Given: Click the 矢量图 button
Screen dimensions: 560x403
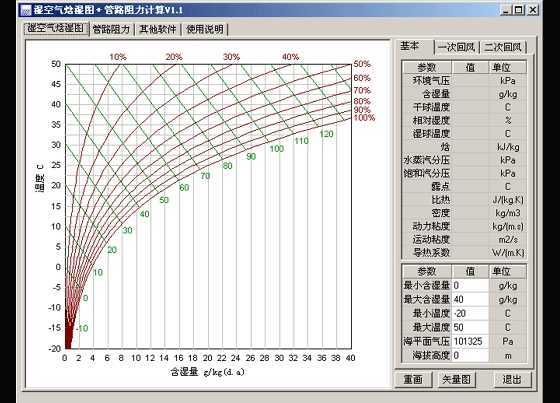Looking at the screenshot, I should (x=456, y=379).
